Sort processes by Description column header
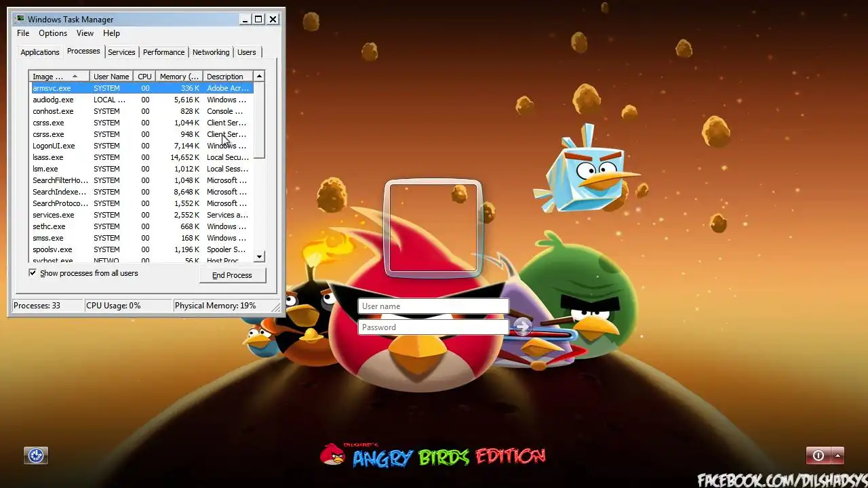868x488 pixels. click(x=228, y=77)
